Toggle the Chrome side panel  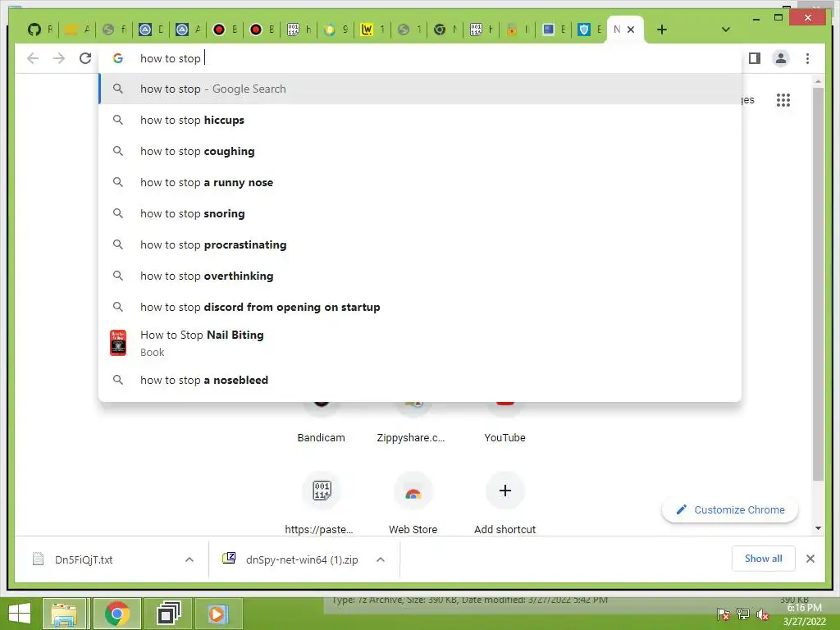pos(755,58)
